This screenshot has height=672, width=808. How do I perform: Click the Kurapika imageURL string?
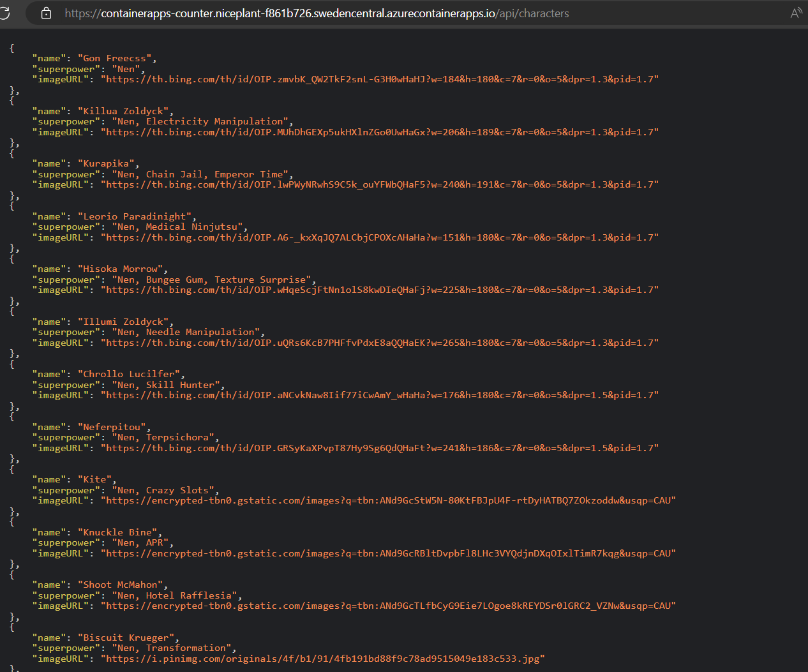[380, 184]
